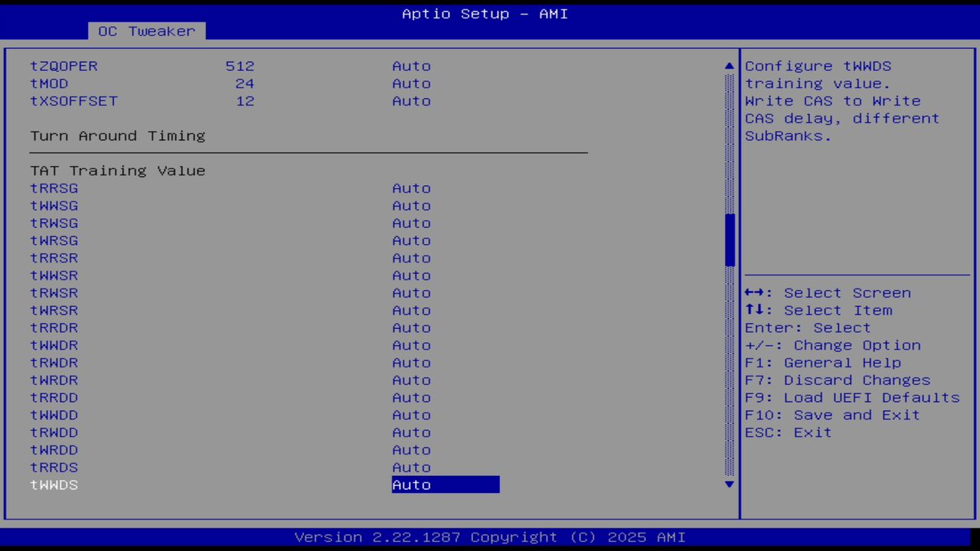Select the tWRSG timing label
This screenshot has height=551, width=980.
[x=54, y=241]
